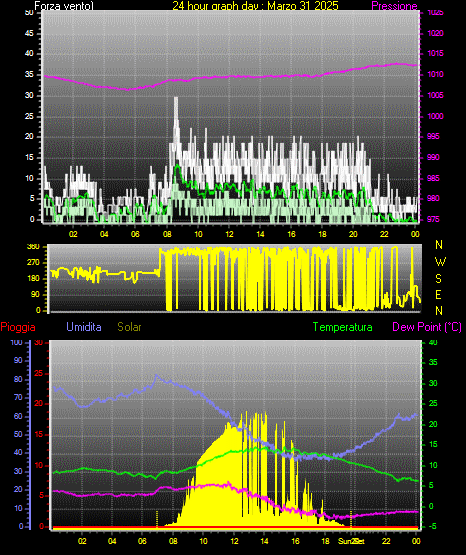This screenshot has height=555, width=466.
Task: Select the green "Temperatura" legend label
Action: pyautogui.click(x=342, y=327)
